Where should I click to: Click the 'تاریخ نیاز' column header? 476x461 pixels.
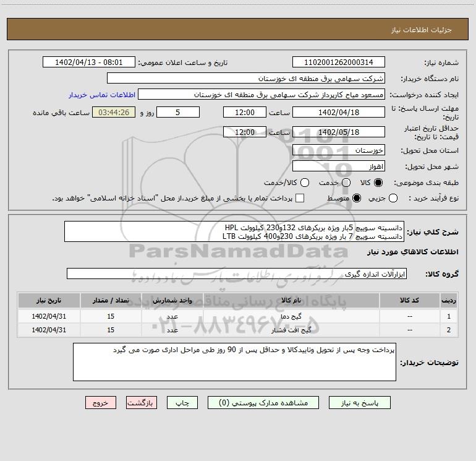click(49, 300)
